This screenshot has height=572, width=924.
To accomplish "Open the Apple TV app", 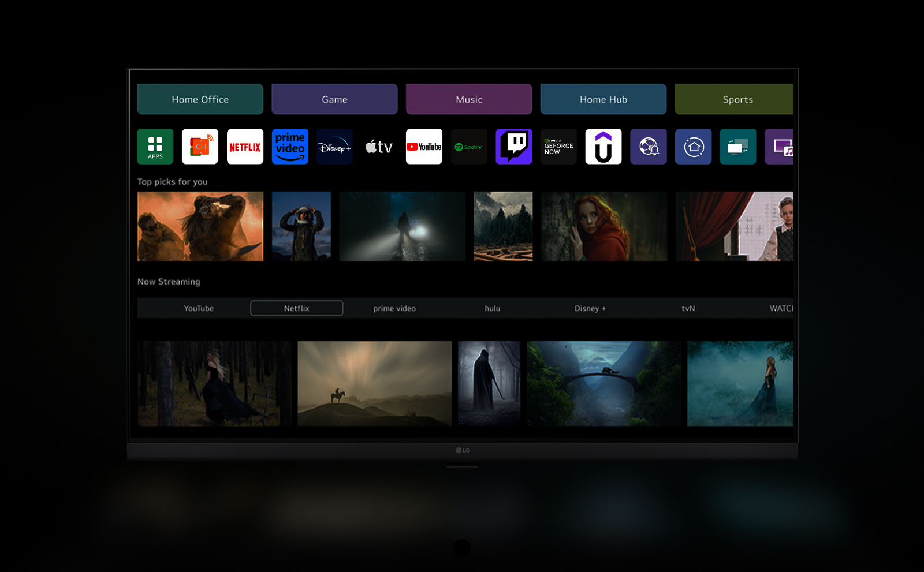I will (379, 147).
